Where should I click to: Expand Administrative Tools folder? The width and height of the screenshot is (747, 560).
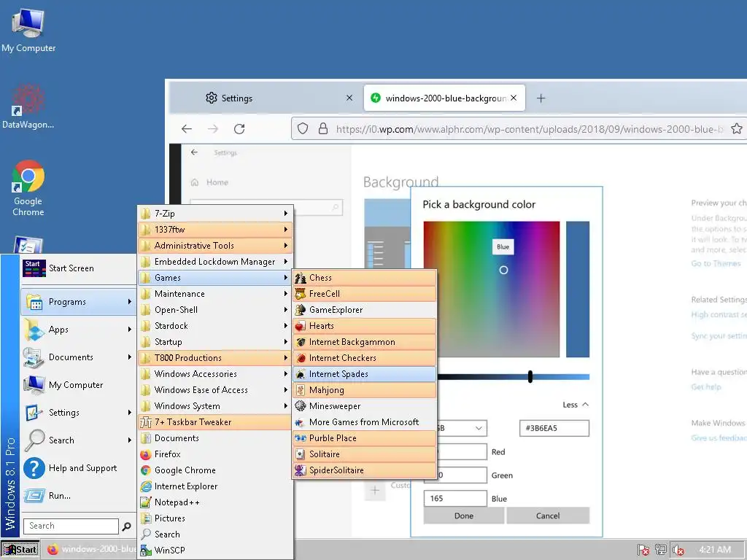point(215,246)
